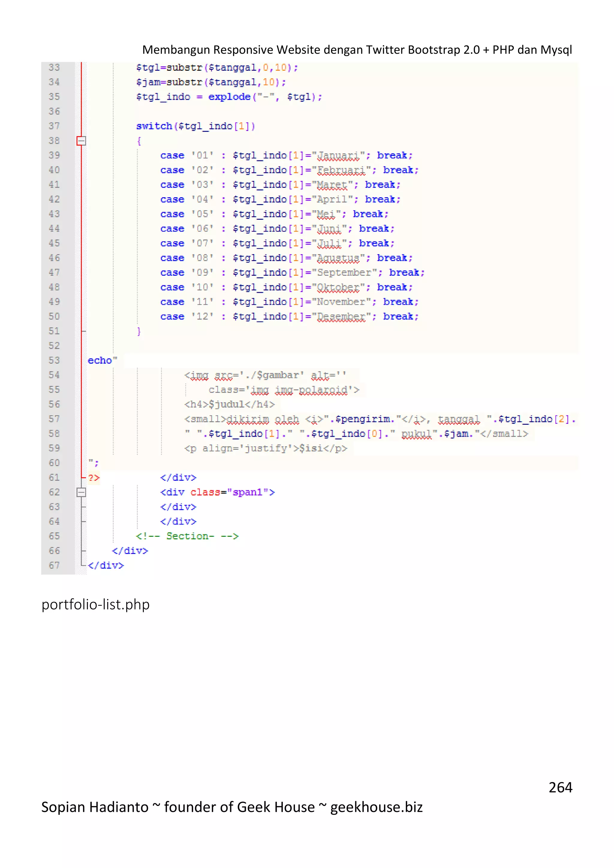Click the "Januari" string on line 39
Screen dimensions: 614x868
pyautogui.click(x=338, y=155)
